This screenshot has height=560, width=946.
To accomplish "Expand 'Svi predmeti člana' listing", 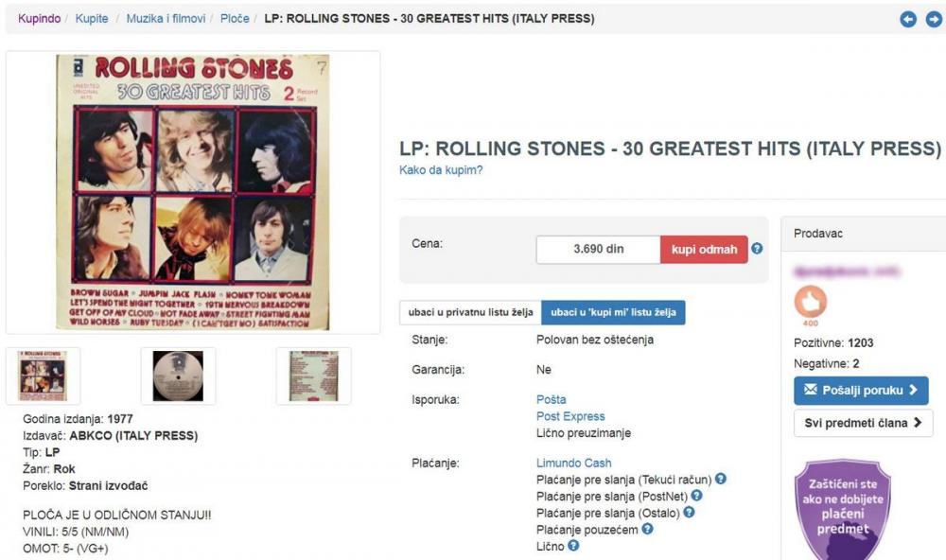I will pyautogui.click(x=863, y=423).
